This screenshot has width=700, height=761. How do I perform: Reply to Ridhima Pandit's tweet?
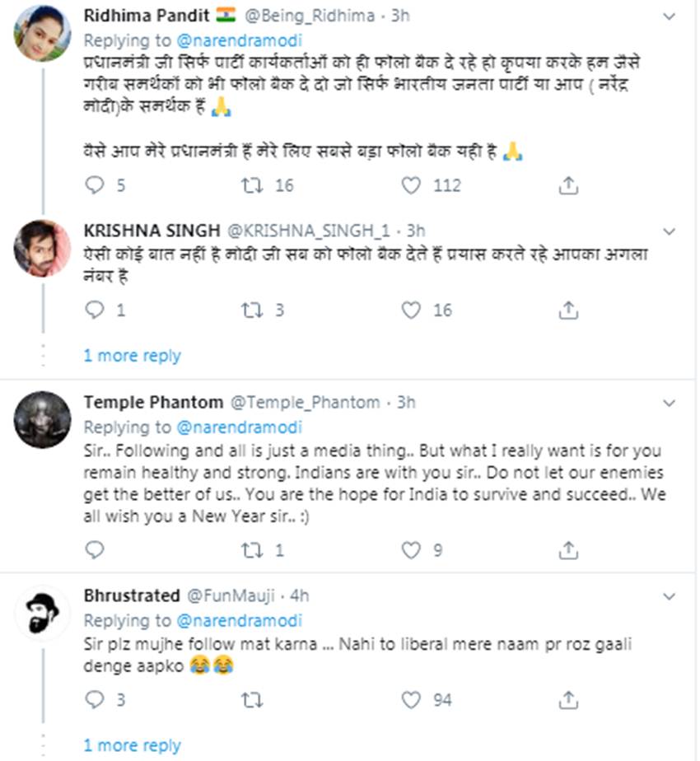(x=96, y=186)
